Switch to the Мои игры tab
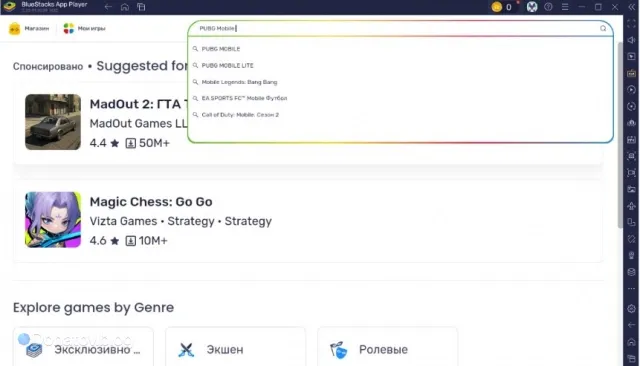Image resolution: width=640 pixels, height=366 pixels. [84, 29]
